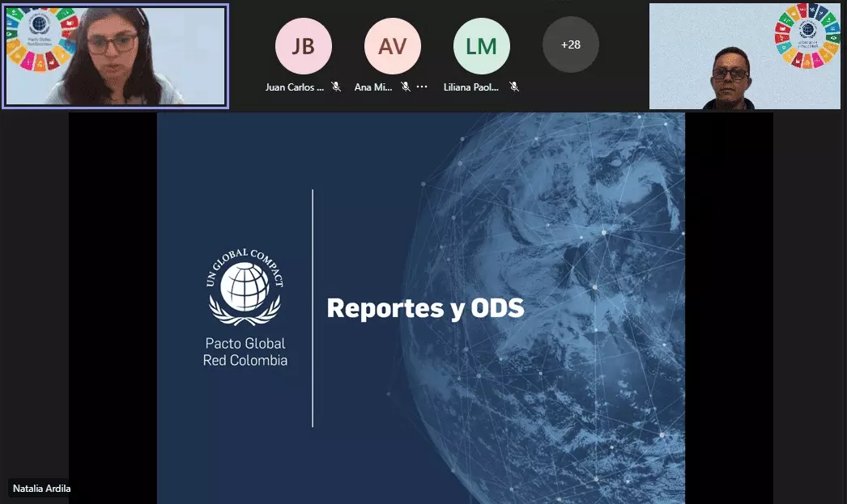Screen dimensions: 847x504
Task: Click the 'Juan Carlos ...' participant name
Action: (295, 87)
